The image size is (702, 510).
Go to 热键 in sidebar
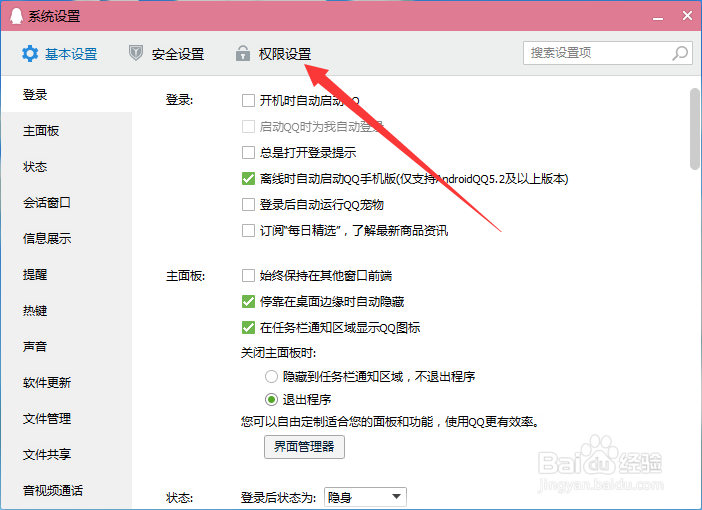66,310
